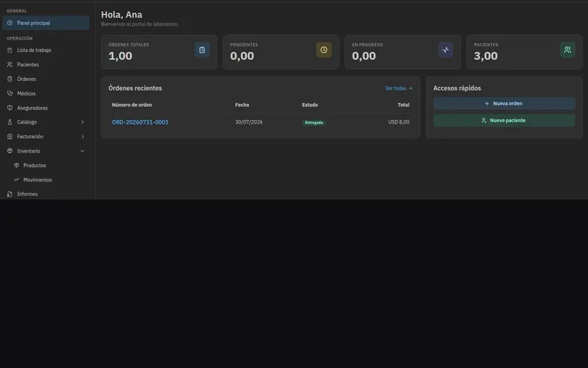Collapse the Inventario submenu chevron
The image size is (588, 368).
(82, 151)
